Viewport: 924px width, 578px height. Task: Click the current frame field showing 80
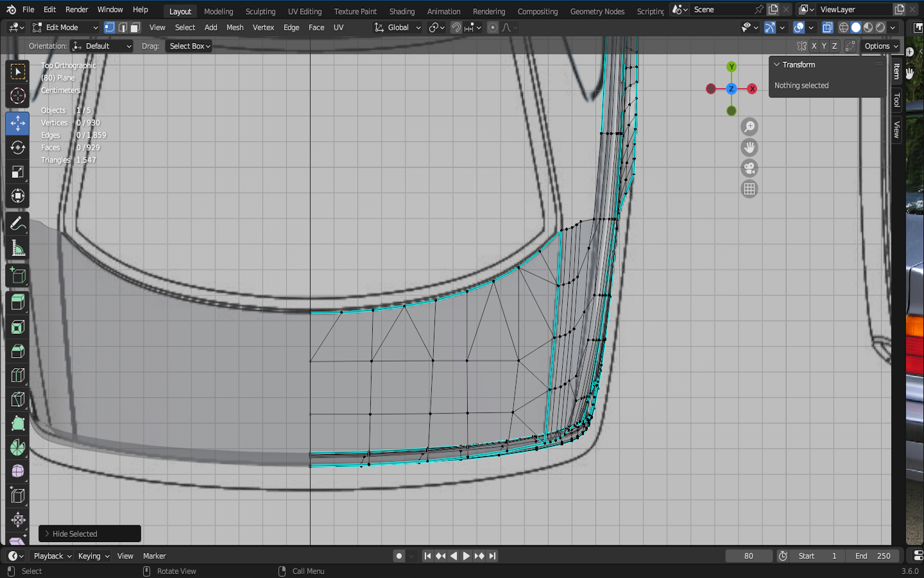click(749, 556)
